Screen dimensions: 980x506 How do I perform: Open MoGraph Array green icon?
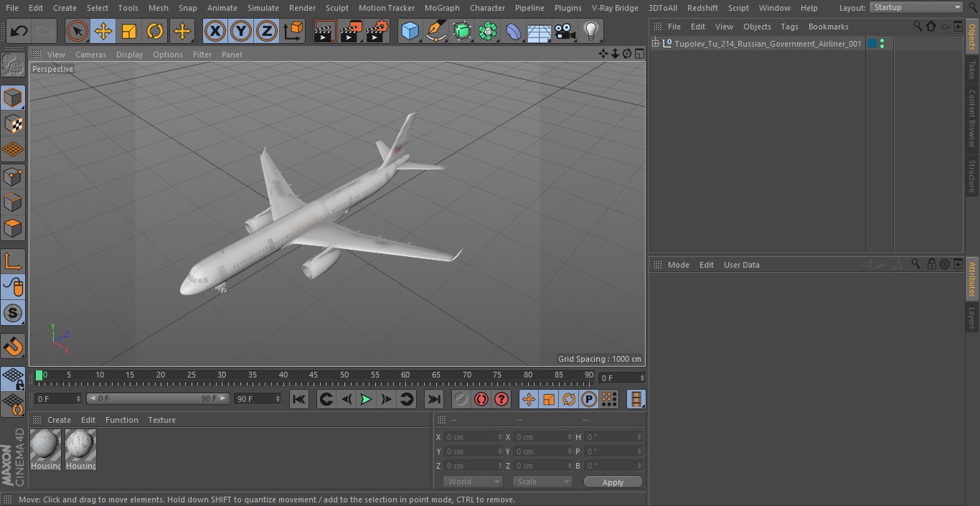click(x=488, y=31)
